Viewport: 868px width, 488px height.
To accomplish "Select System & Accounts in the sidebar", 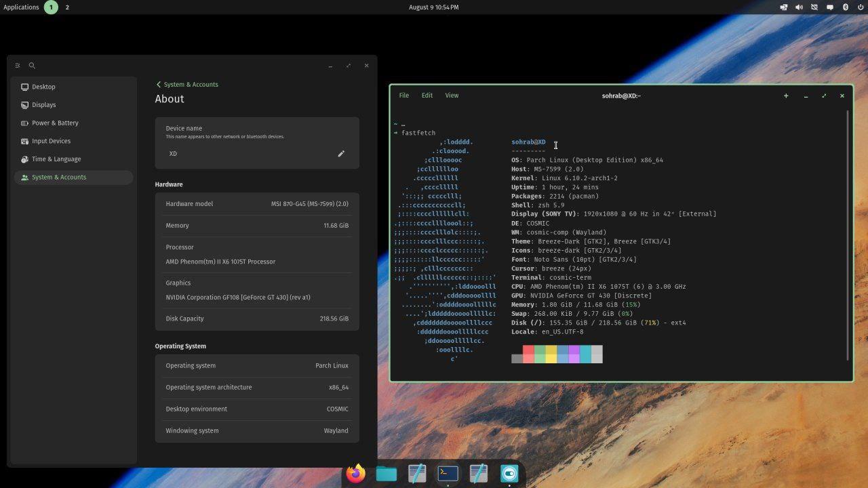I will tap(73, 178).
